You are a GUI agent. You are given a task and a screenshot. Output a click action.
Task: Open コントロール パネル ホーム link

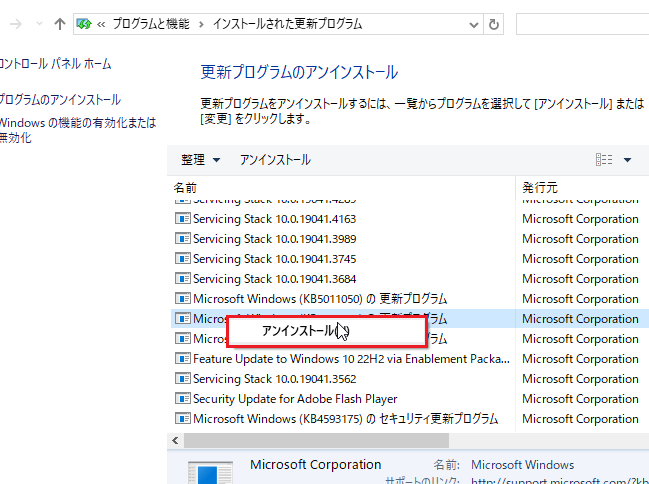pyautogui.click(x=56, y=64)
